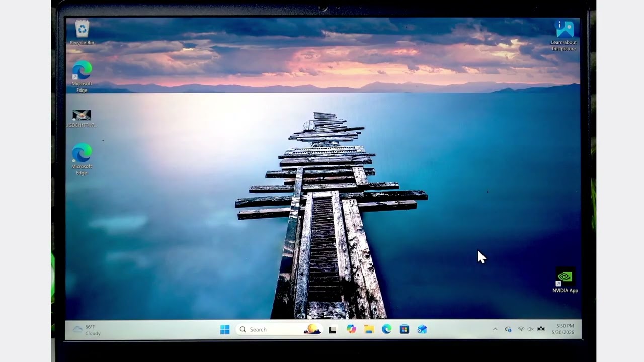Expand the hidden system tray icons chevron
Image resolution: width=644 pixels, height=362 pixels.
(x=495, y=329)
